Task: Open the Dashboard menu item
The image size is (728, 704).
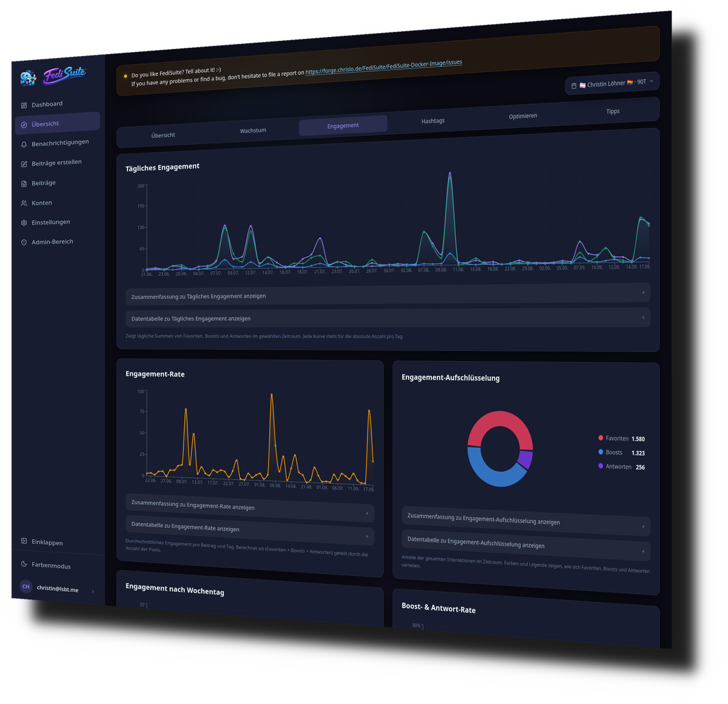Action: click(x=57, y=105)
